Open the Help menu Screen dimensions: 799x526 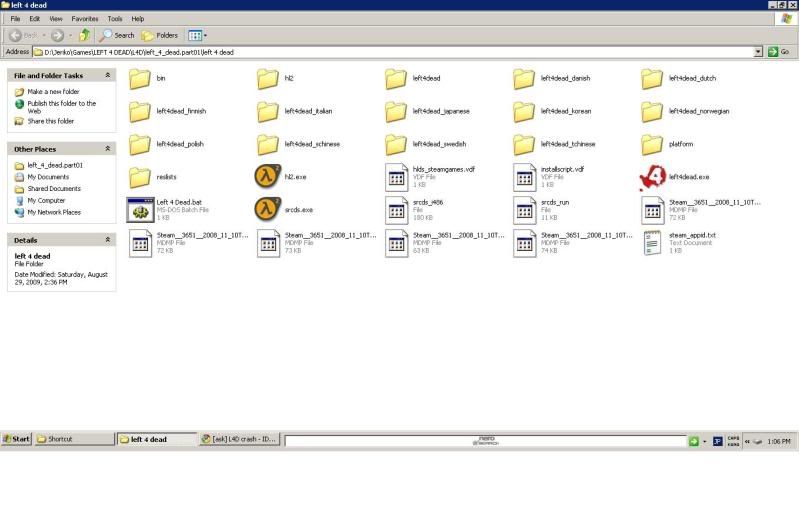pyautogui.click(x=138, y=19)
